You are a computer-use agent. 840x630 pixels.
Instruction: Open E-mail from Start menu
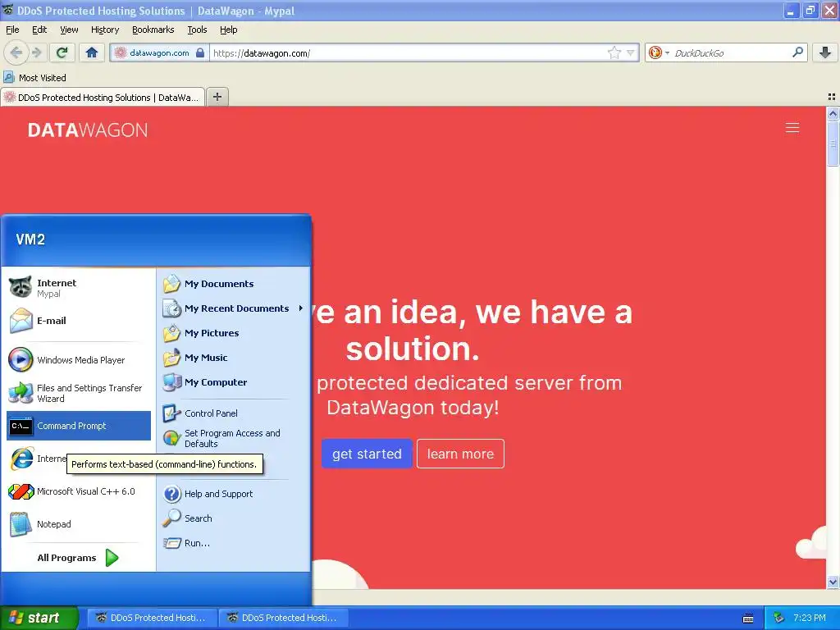78,321
